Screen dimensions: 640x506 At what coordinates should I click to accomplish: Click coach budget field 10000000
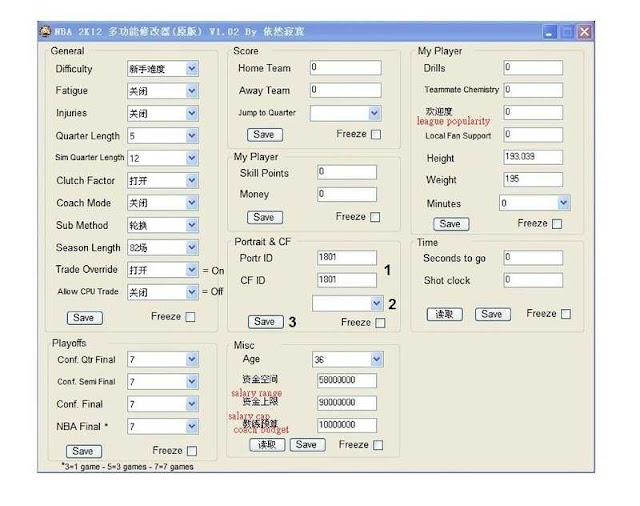[x=347, y=426]
